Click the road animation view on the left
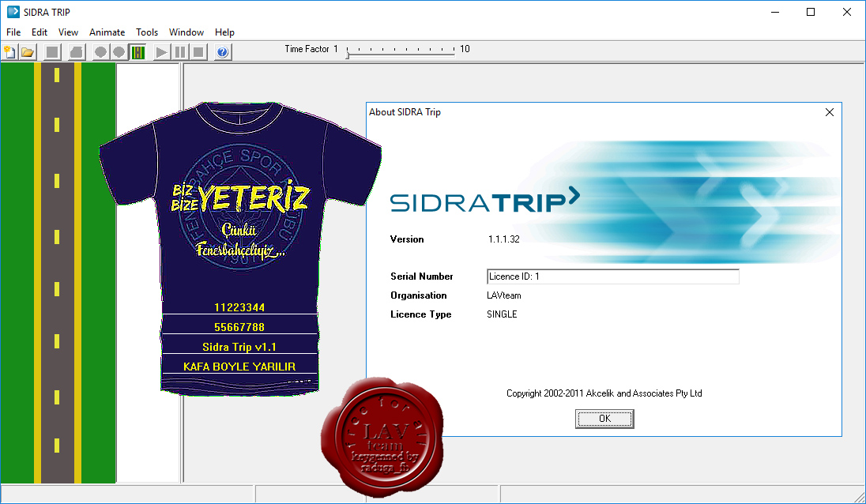The height and width of the screenshot is (504, 866). 58,273
